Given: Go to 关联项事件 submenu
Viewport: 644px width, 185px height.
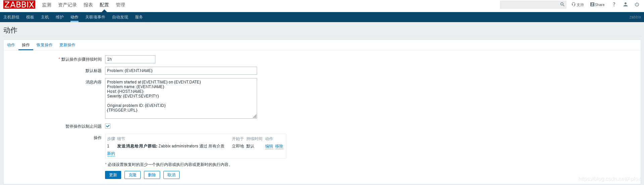Looking at the screenshot, I should (95, 17).
